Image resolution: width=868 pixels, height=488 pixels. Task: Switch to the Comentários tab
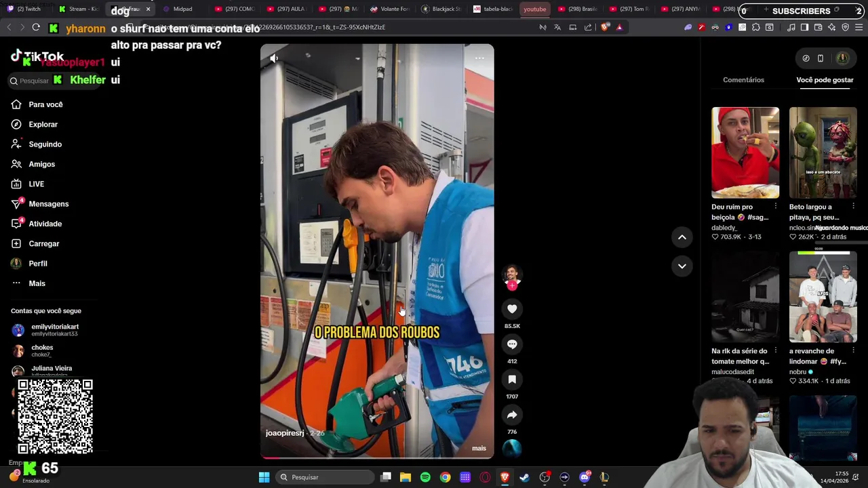(743, 80)
